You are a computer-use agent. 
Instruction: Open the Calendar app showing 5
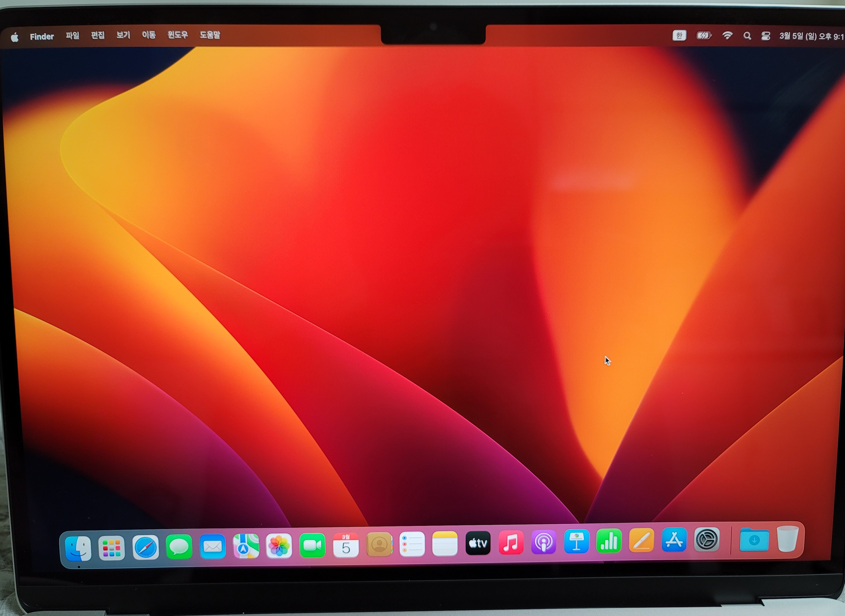click(x=346, y=545)
